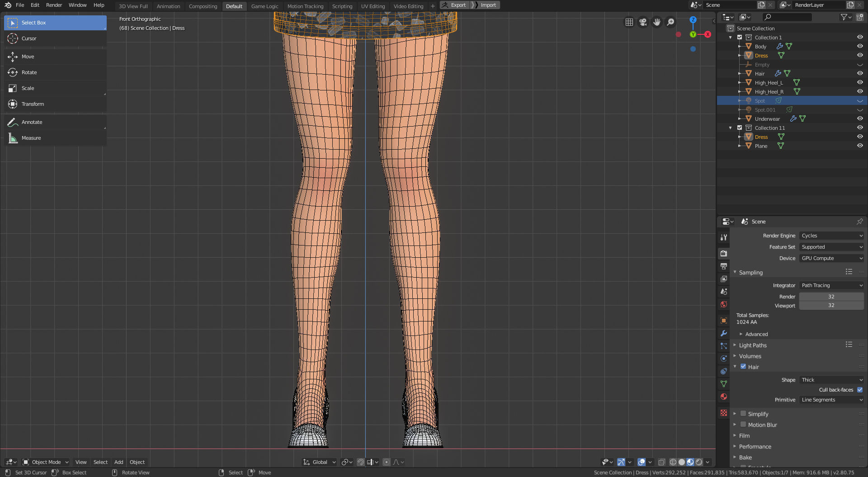Toggle X-ray mode icon

[x=662, y=462]
